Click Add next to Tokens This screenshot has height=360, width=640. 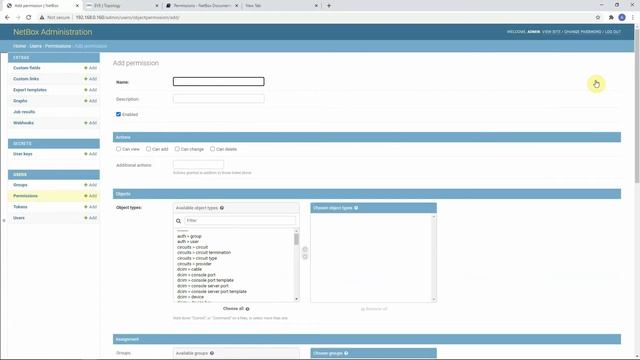[91, 207]
